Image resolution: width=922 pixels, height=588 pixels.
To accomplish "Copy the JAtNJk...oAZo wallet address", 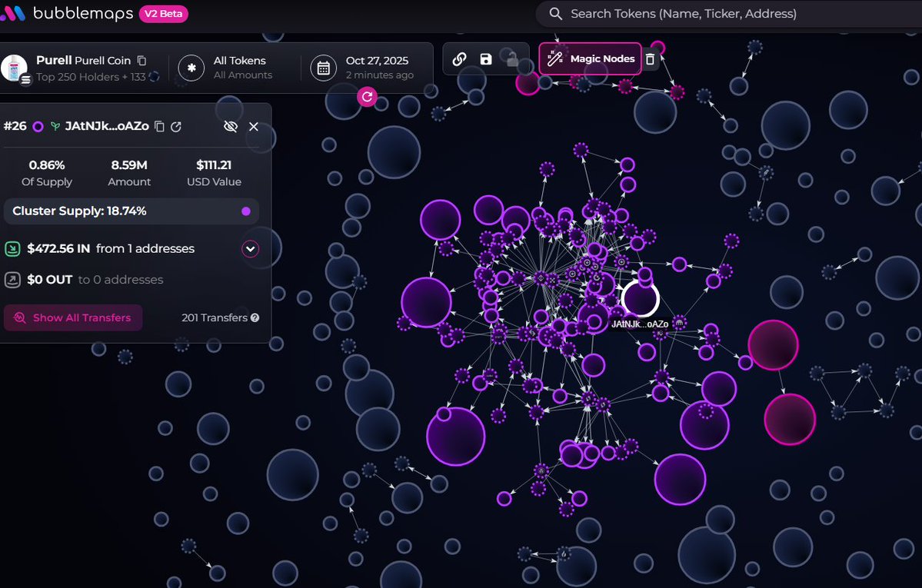I will (x=160, y=126).
